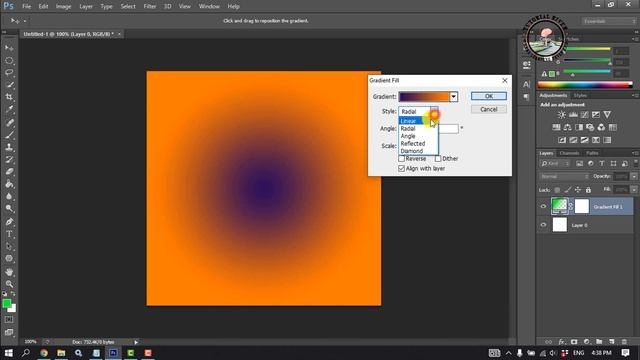The width and height of the screenshot is (640, 360).
Task: Add Curves adjustment icon
Action: pyautogui.click(x=584, y=115)
